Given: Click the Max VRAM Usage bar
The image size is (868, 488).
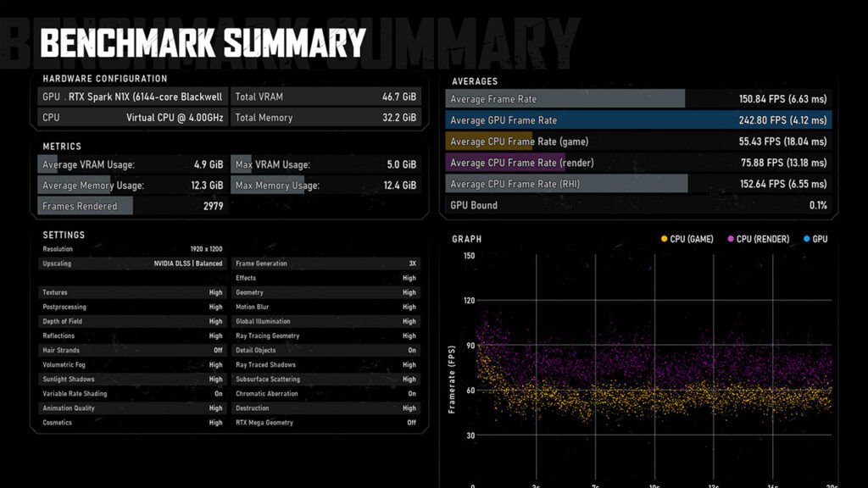Looking at the screenshot, I should tap(326, 164).
